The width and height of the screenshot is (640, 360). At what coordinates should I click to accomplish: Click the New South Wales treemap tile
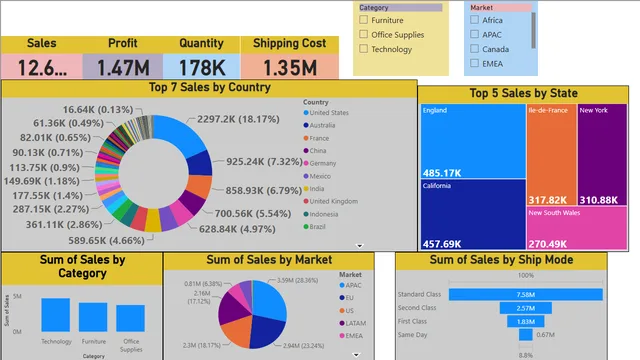[577, 228]
